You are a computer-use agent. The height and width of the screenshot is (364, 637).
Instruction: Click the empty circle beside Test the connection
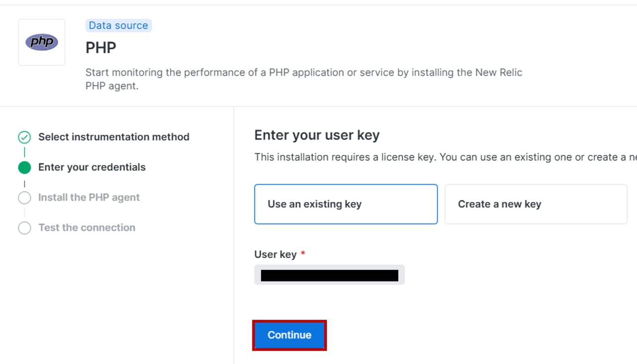[x=24, y=228]
